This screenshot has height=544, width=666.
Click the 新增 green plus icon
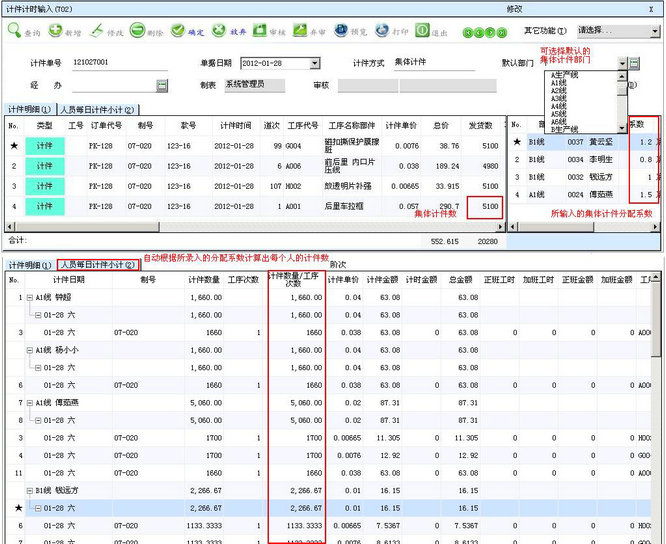[55, 30]
